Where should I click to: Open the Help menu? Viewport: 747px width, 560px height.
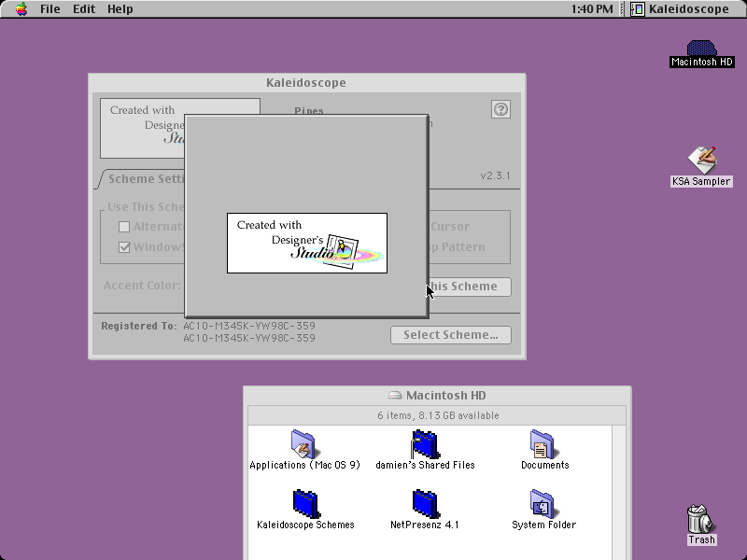120,8
